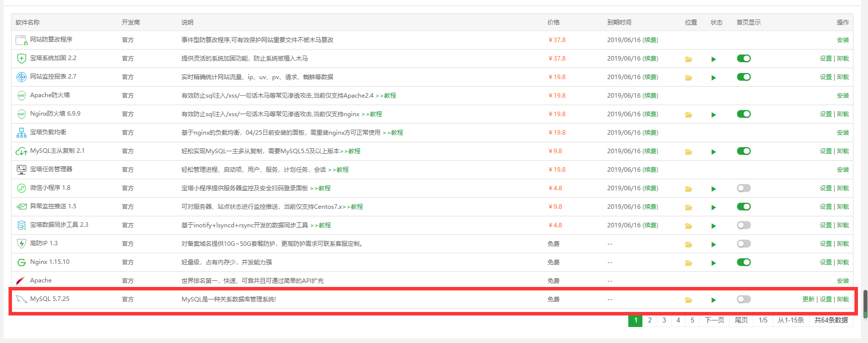
Task: Go to page 4 of software list
Action: click(x=678, y=320)
